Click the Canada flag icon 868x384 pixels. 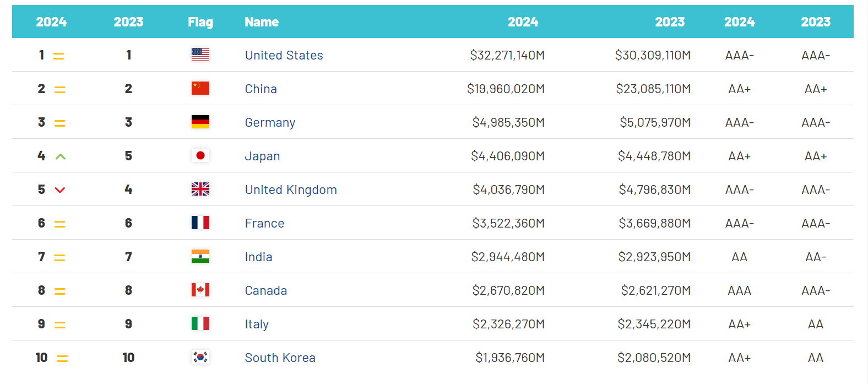[x=200, y=290]
